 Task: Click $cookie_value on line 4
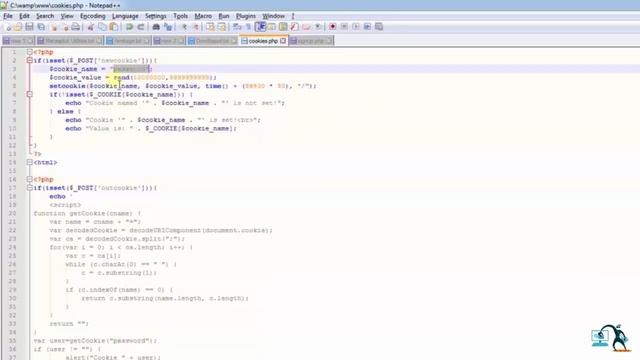click(x=75, y=78)
